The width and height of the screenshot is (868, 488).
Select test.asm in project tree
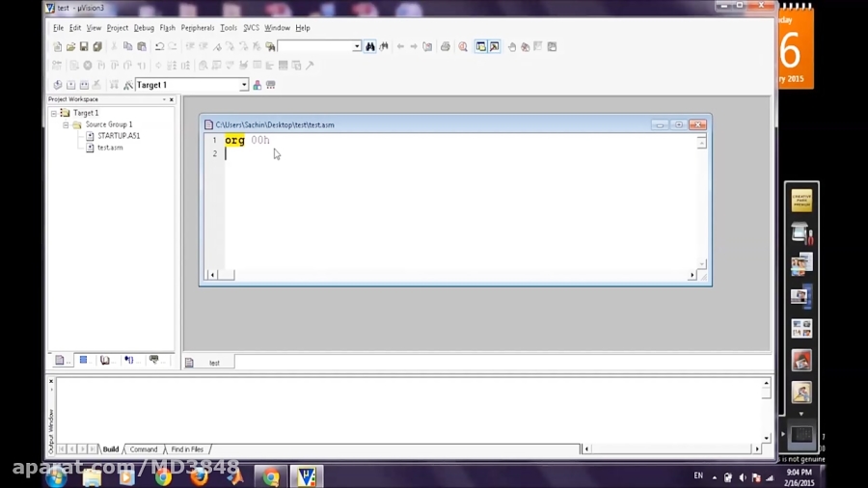110,148
